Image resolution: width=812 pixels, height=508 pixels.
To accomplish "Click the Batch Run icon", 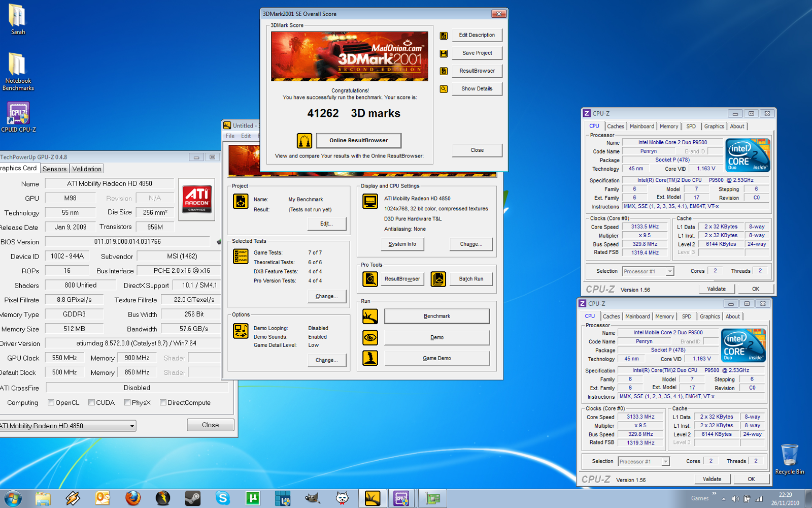I will click(x=438, y=279).
